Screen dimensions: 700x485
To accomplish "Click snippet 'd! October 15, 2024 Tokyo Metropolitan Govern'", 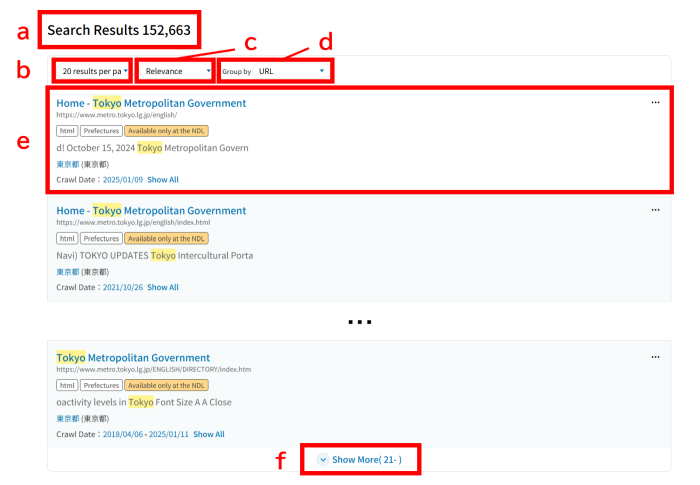I will 152,148.
